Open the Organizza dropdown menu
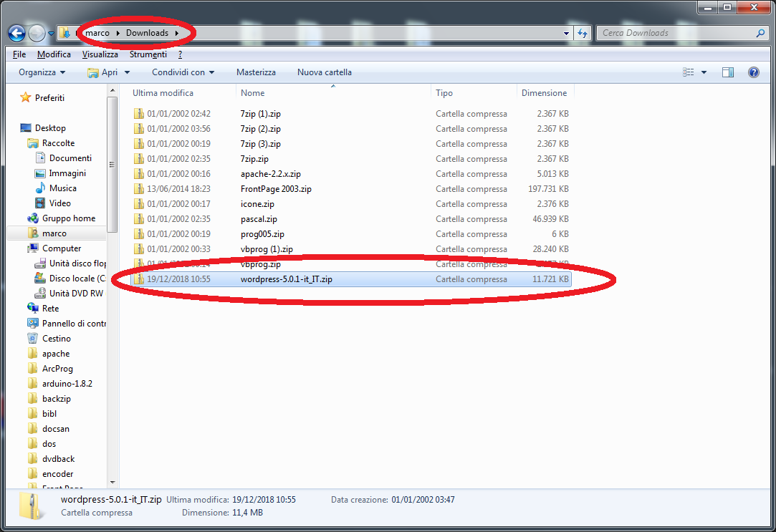The image size is (776, 532). (x=42, y=72)
